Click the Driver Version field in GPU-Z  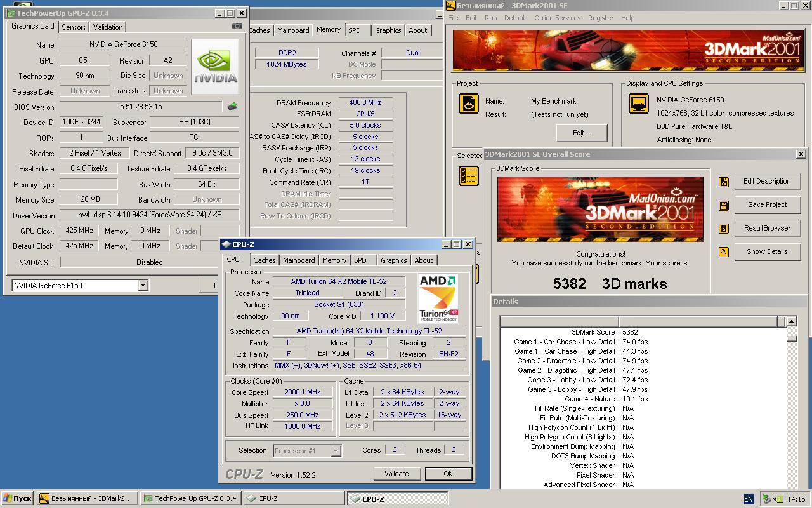(x=149, y=215)
